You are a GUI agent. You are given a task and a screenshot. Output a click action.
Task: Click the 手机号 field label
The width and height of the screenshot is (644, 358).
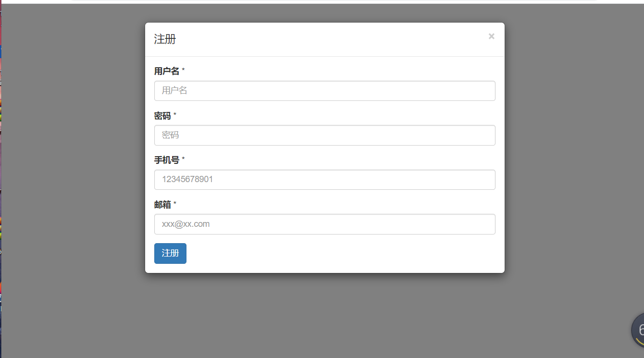coord(165,160)
